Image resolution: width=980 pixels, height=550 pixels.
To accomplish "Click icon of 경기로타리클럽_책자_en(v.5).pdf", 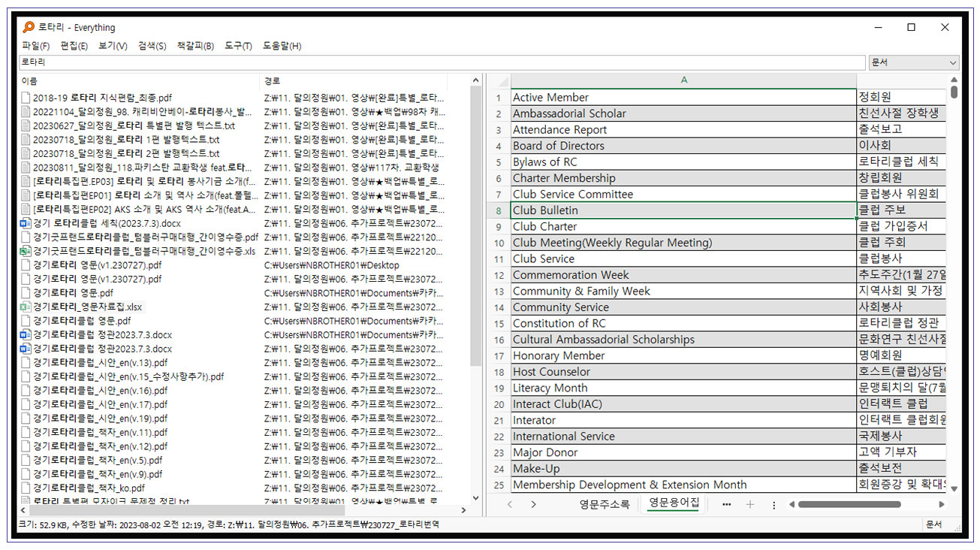I will click(26, 460).
